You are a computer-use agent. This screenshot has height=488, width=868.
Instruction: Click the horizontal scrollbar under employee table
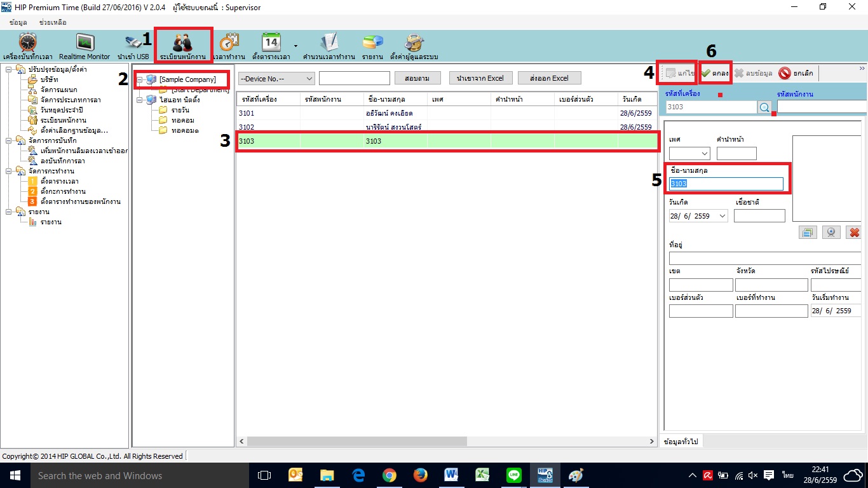click(x=356, y=441)
